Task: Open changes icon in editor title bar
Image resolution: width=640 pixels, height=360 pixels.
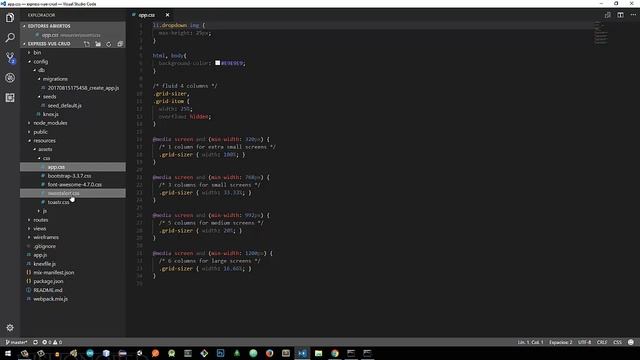Action: coord(608,15)
